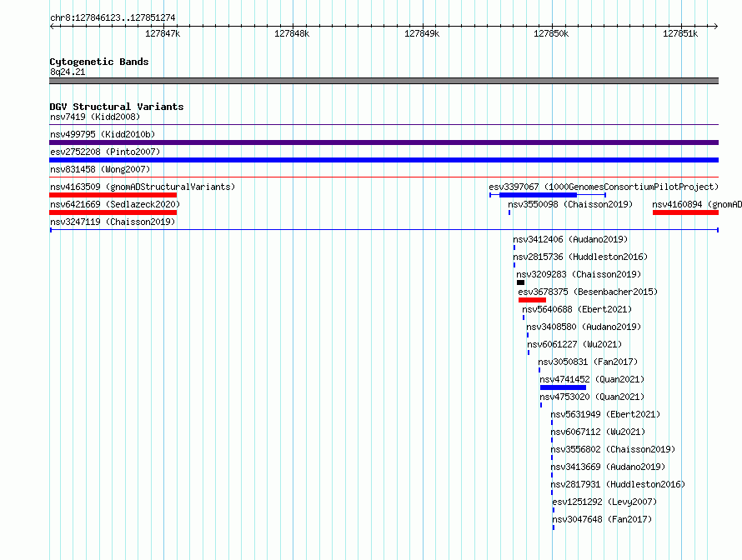
Task: Click the 127848k ruler tick label
Action: pyautogui.click(x=292, y=33)
